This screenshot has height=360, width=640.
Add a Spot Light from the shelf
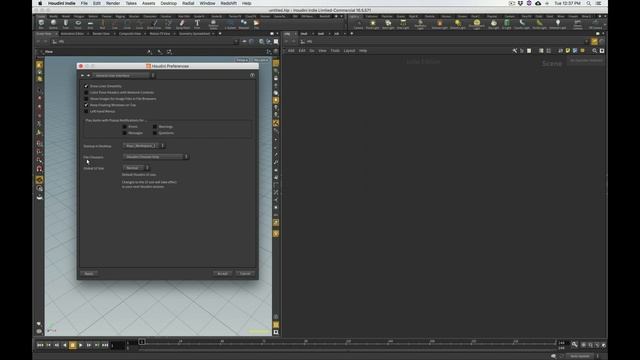(x=388, y=24)
